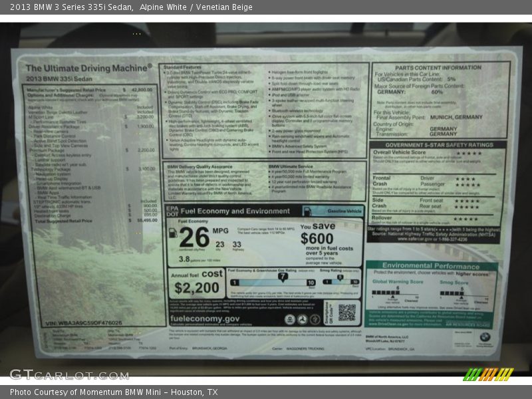
Task: Click the Alpine White / Venetian Beige title
Action: point(193,7)
